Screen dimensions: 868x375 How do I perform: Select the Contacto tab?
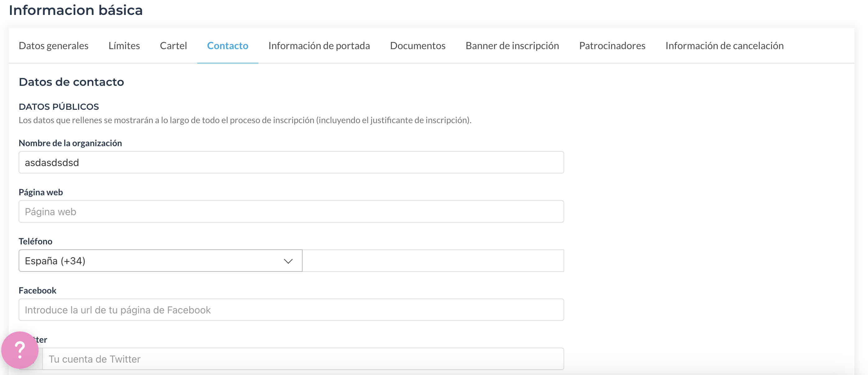pos(227,45)
